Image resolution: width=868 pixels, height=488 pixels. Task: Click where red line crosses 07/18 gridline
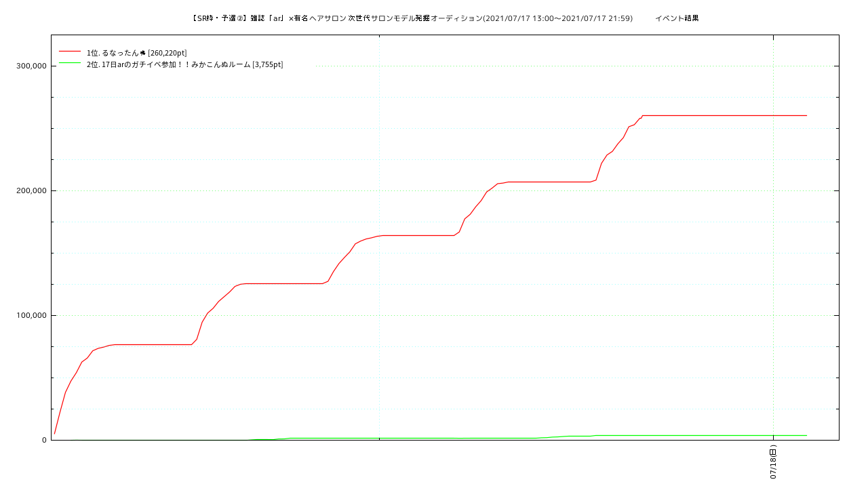click(773, 115)
